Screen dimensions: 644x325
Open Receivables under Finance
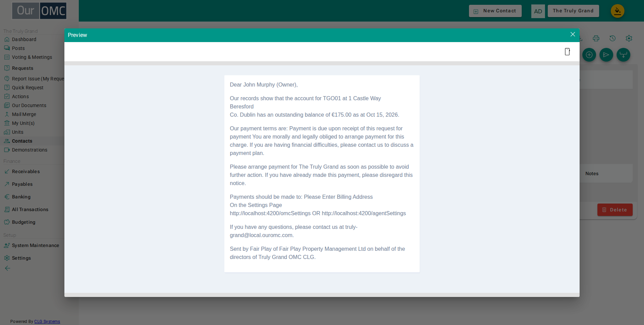click(x=26, y=171)
